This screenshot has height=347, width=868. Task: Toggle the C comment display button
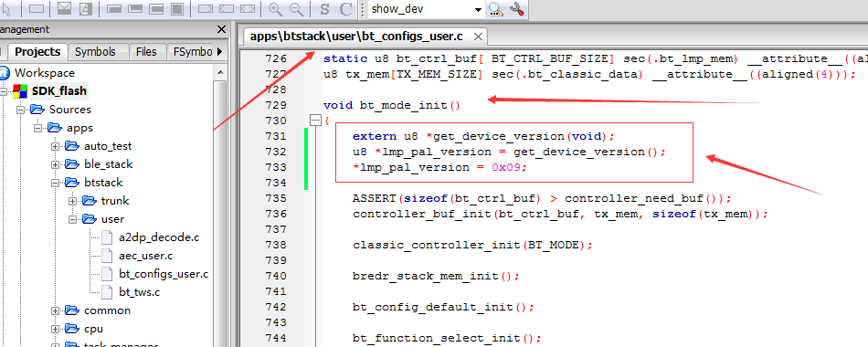click(x=346, y=9)
